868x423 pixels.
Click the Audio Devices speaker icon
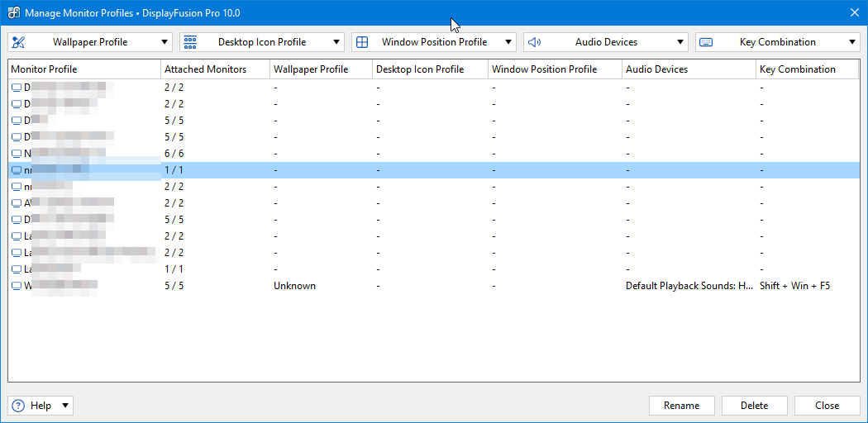click(534, 42)
